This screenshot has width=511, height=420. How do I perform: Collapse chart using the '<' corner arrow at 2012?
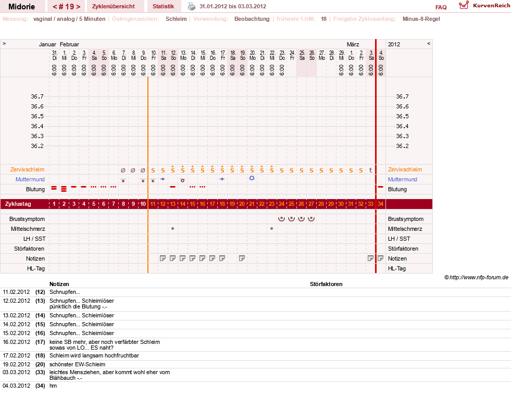429,43
